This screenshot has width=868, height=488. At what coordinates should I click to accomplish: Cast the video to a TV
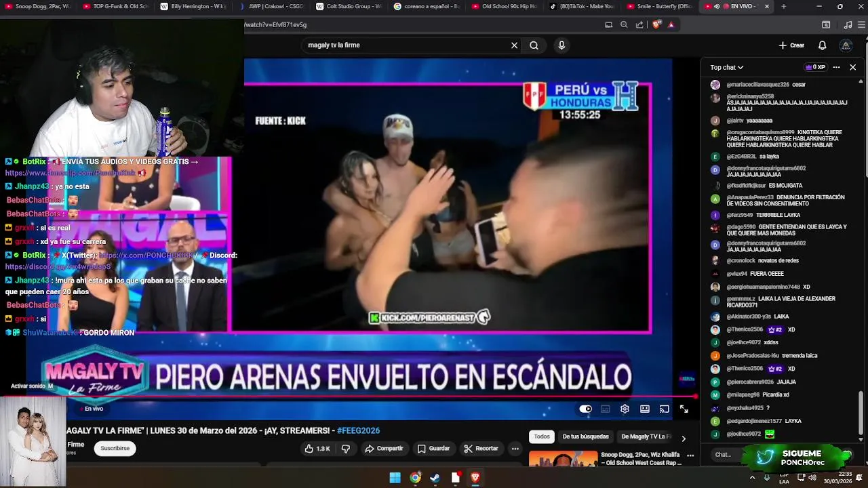tap(665, 409)
